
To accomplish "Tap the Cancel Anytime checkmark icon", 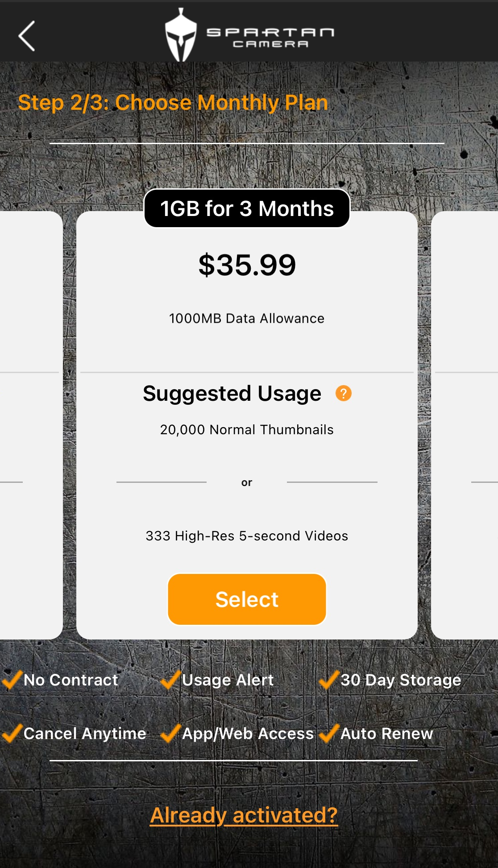I will [x=12, y=733].
